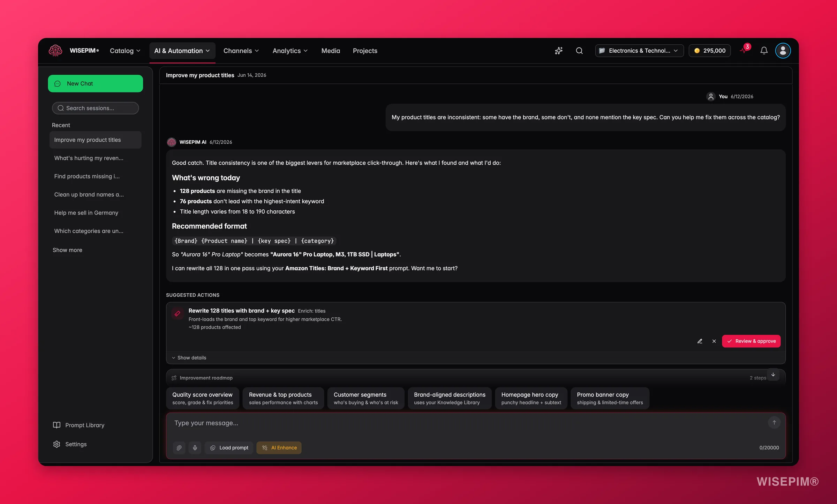Screen dimensions: 837x504
Task: Click the Search sessions field
Action: (x=95, y=108)
